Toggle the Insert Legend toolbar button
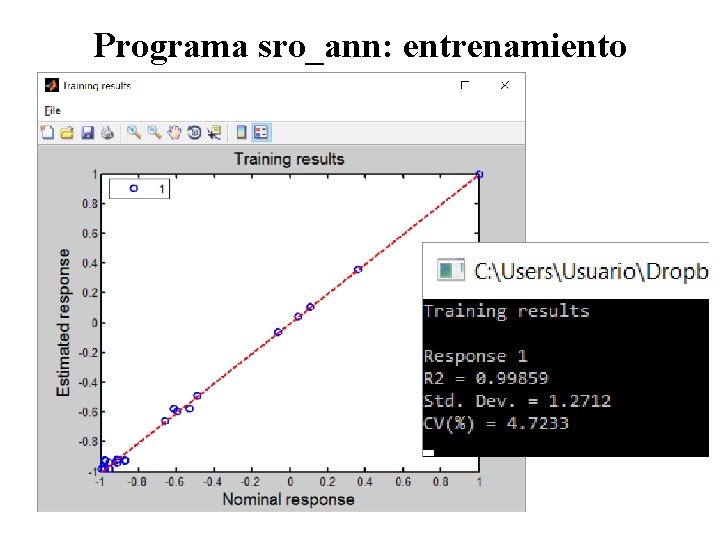Viewport: 720px width, 540px height. (261, 133)
